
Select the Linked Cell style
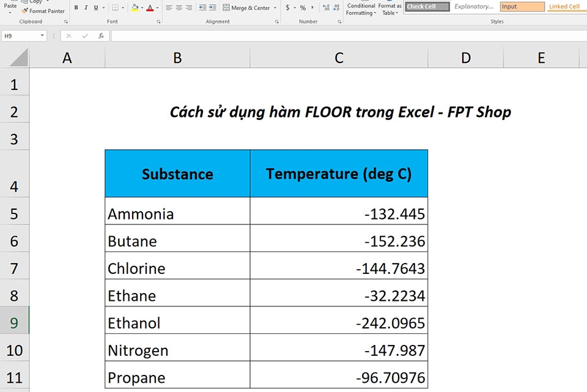tap(566, 6)
